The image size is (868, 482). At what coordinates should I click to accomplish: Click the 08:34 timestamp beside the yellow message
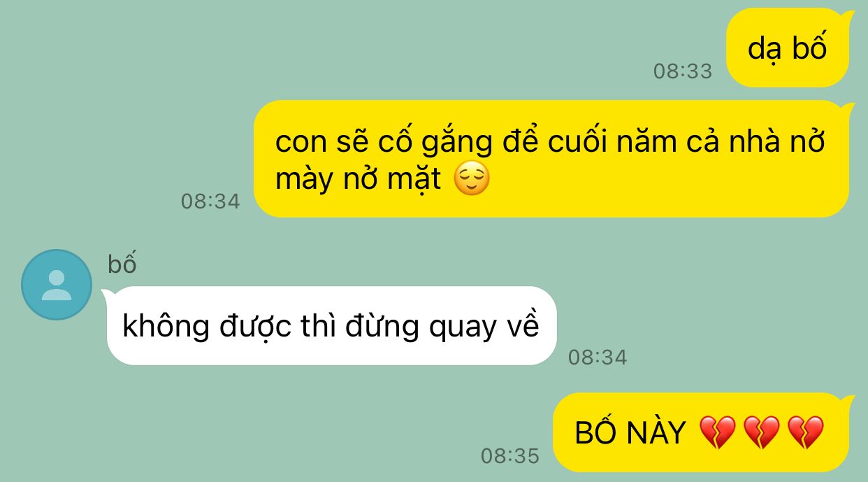click(210, 201)
